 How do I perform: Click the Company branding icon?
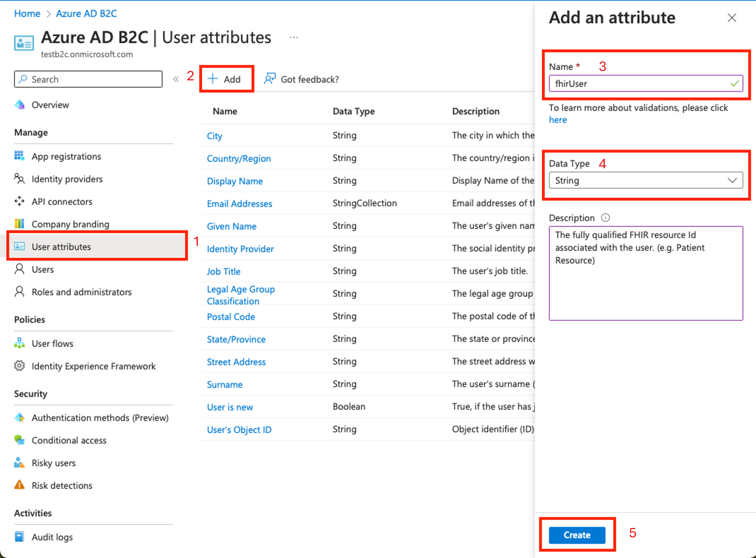click(19, 224)
